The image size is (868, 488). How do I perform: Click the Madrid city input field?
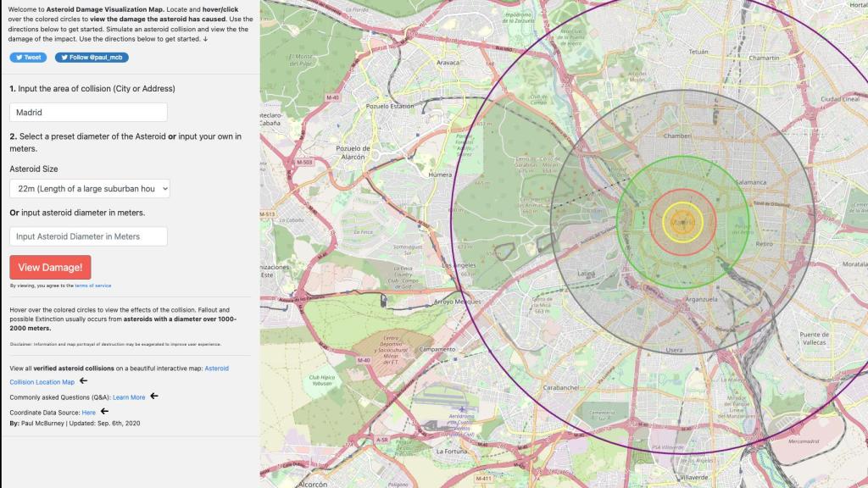88,112
